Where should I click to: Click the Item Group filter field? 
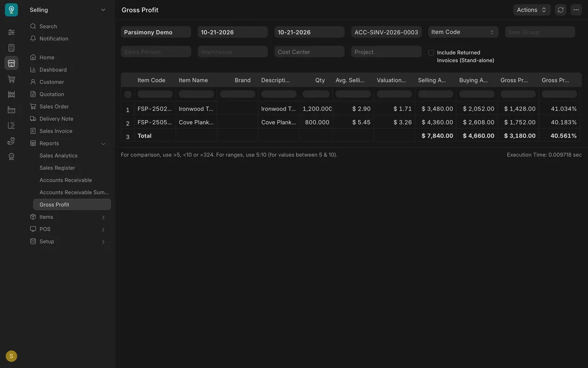540,32
